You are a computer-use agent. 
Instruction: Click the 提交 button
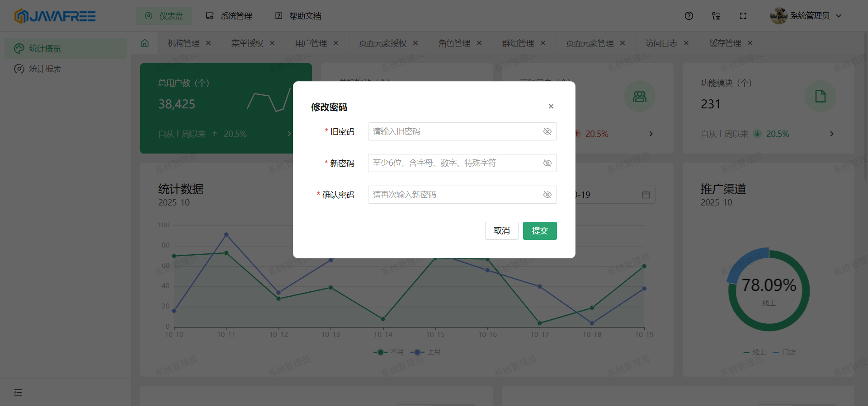(x=540, y=231)
